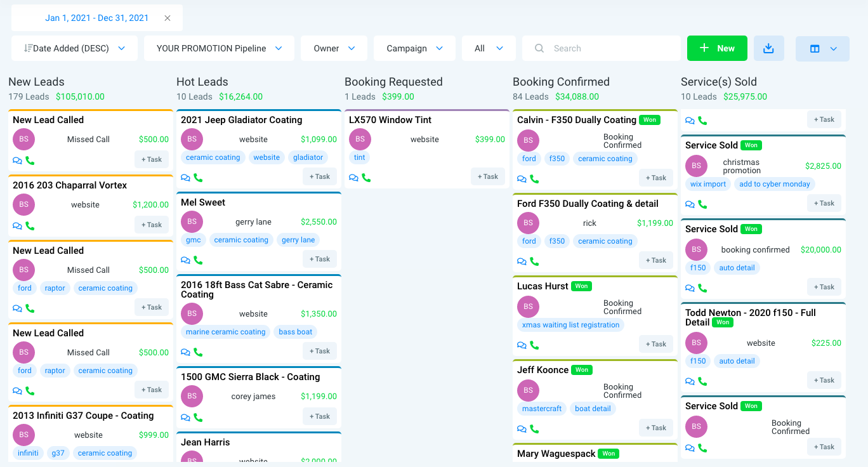868x467 pixels.
Task: Click the gmc tag on Mel Sweet card
Action: [x=194, y=240]
